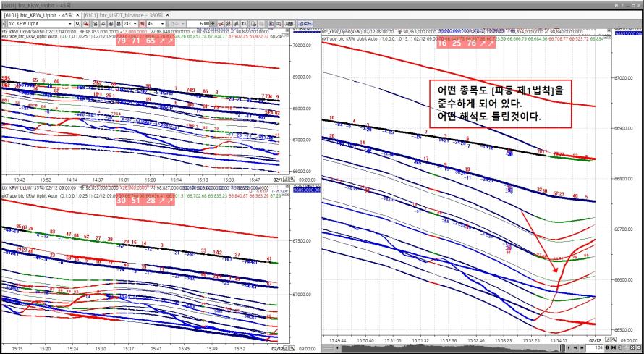Open btc_KRW_Upbit symbol dropdown
The height and width of the screenshot is (354, 644).
point(70,23)
